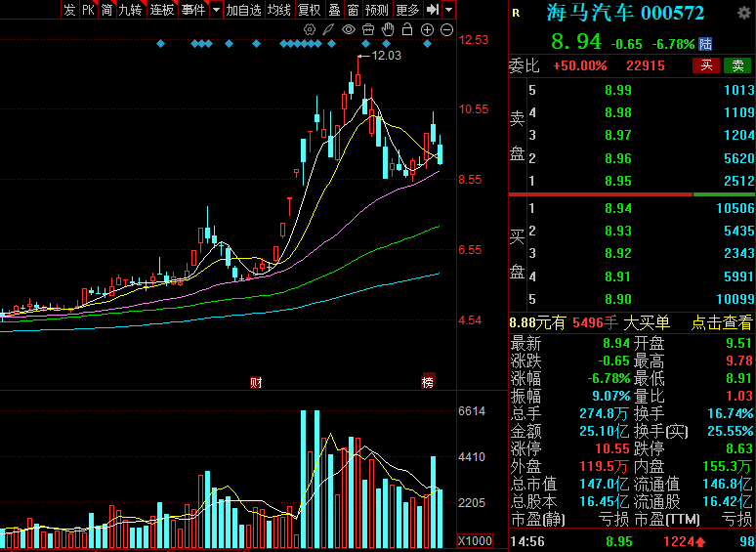Select the pen drawing tool icon
756x552 pixels.
pos(328,30)
